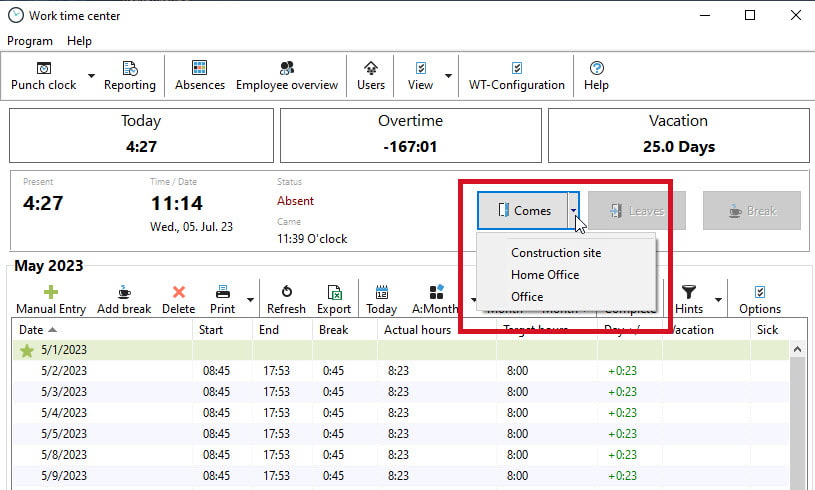Click the End column header

point(283,330)
